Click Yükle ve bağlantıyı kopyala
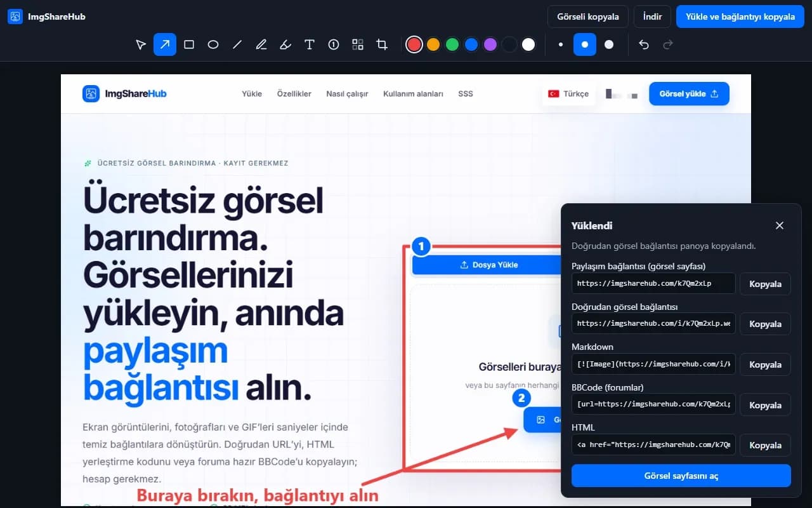This screenshot has height=508, width=812. coord(740,17)
